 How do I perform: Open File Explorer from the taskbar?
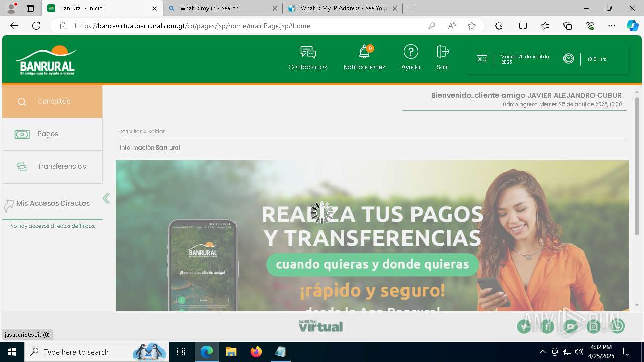(231, 352)
